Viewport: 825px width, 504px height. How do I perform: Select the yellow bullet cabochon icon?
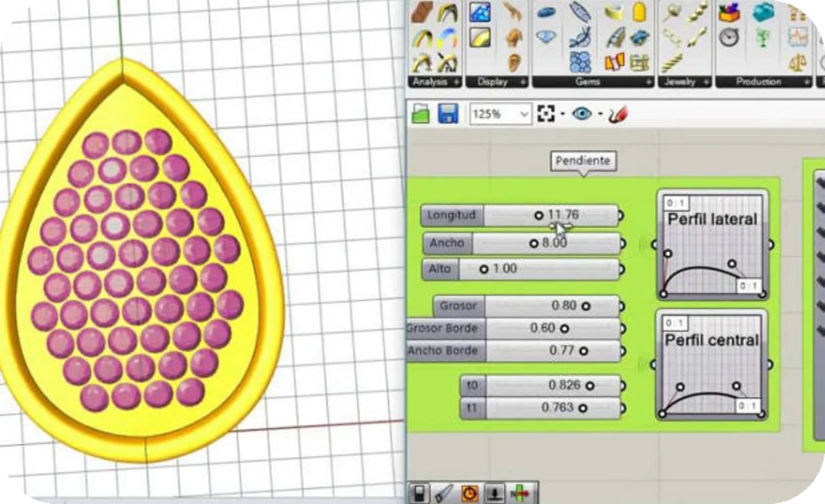639,12
